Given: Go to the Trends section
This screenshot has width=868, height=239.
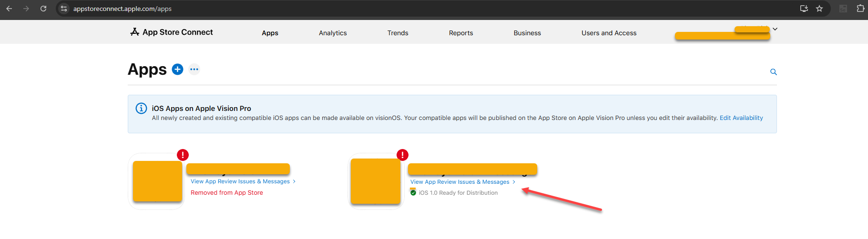Looking at the screenshot, I should click(x=398, y=33).
